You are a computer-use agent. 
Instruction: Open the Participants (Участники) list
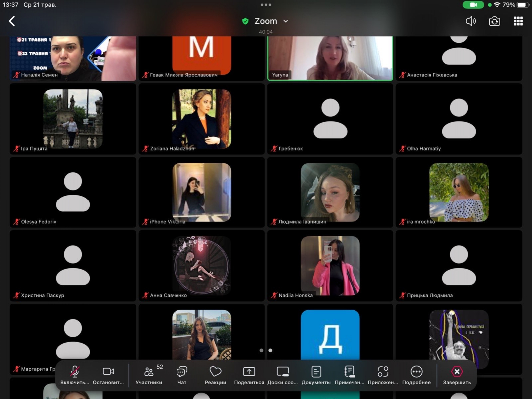click(x=149, y=375)
